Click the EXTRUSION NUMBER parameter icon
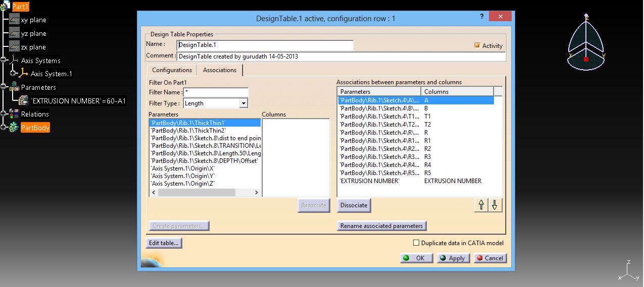The width and height of the screenshot is (644, 287). pos(24,101)
